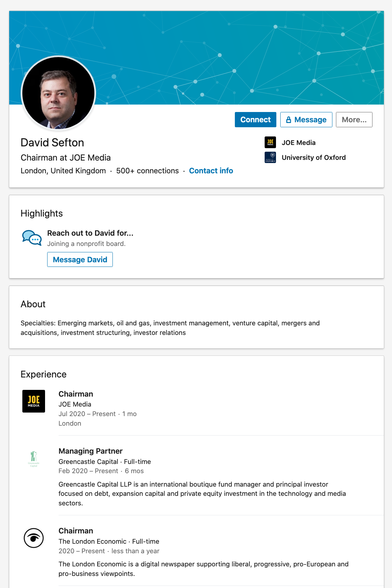This screenshot has height=588, width=392.
Task: Click 'London, United Kingdom' location text
Action: tap(63, 171)
